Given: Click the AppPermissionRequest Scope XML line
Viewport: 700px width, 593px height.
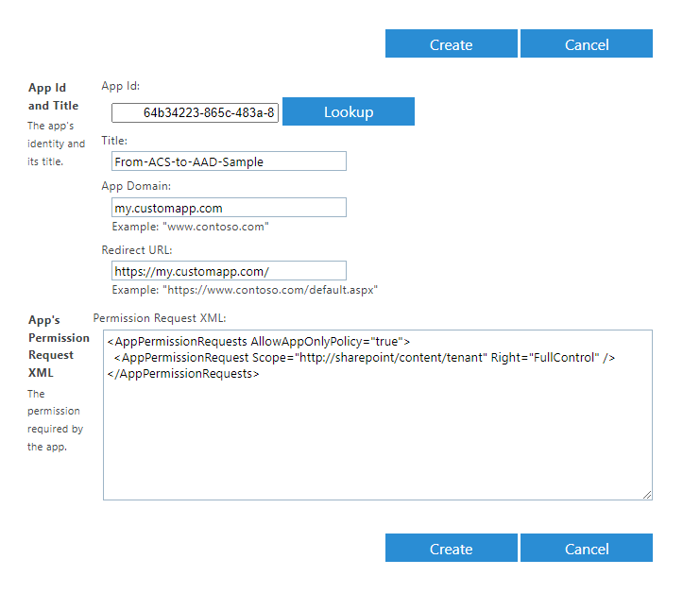Looking at the screenshot, I should click(x=365, y=358).
